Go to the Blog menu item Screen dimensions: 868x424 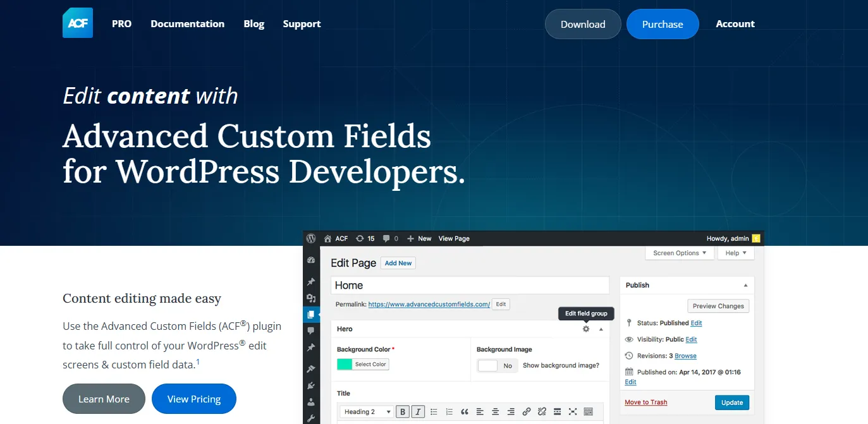(254, 23)
